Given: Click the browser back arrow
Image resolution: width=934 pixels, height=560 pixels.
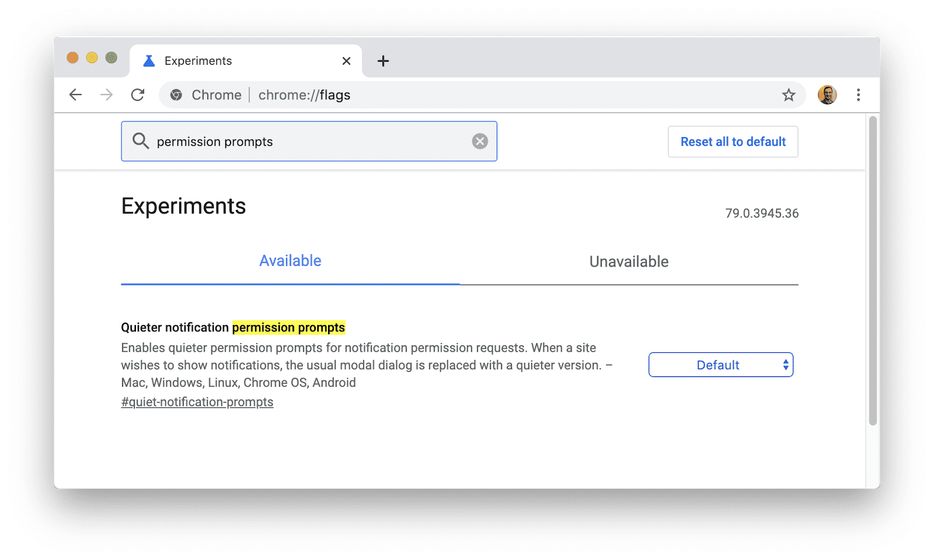Looking at the screenshot, I should click(x=75, y=95).
